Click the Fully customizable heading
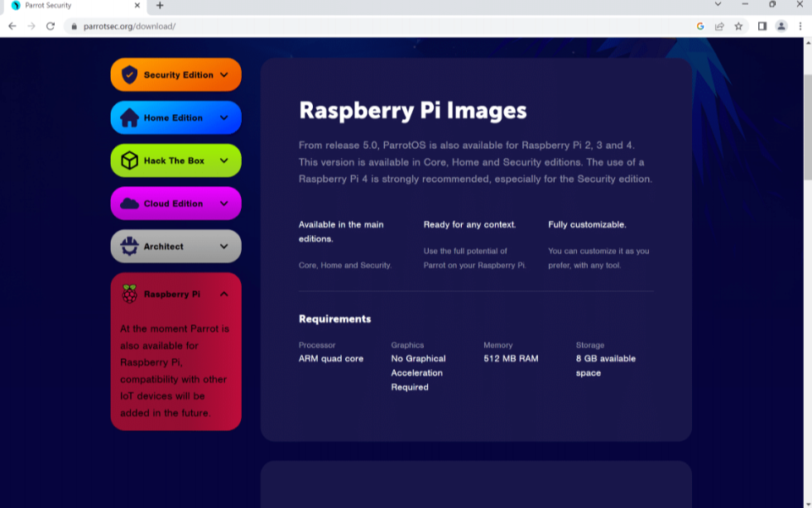Screen dimensions: 812x508 pyautogui.click(x=587, y=224)
